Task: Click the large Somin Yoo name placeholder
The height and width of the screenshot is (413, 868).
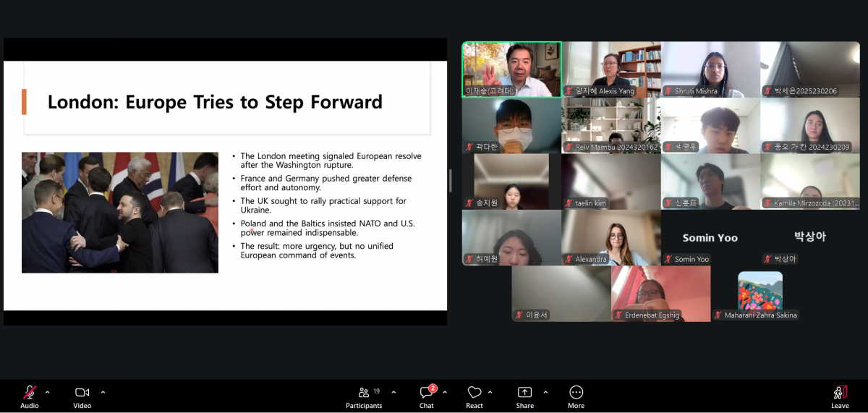Action: pos(710,238)
